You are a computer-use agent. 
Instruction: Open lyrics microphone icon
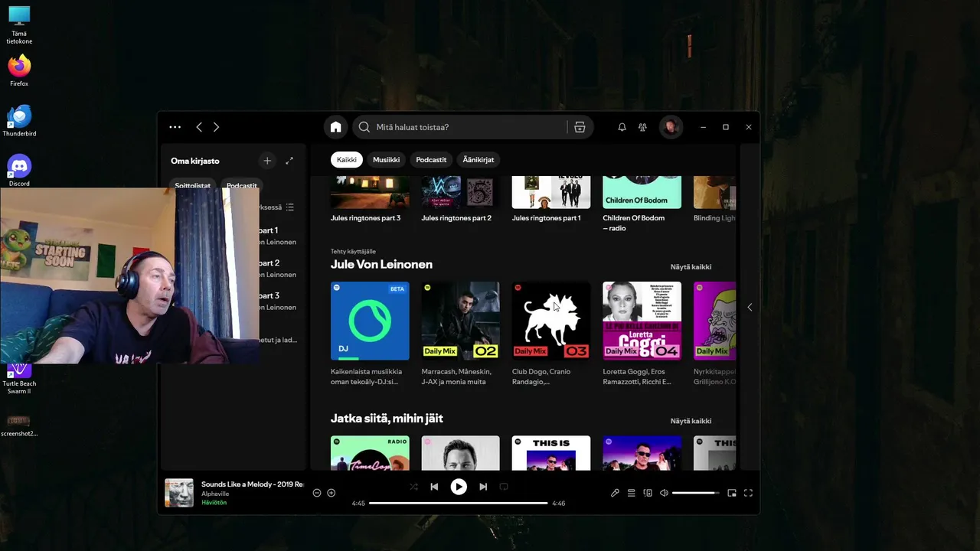coord(615,493)
